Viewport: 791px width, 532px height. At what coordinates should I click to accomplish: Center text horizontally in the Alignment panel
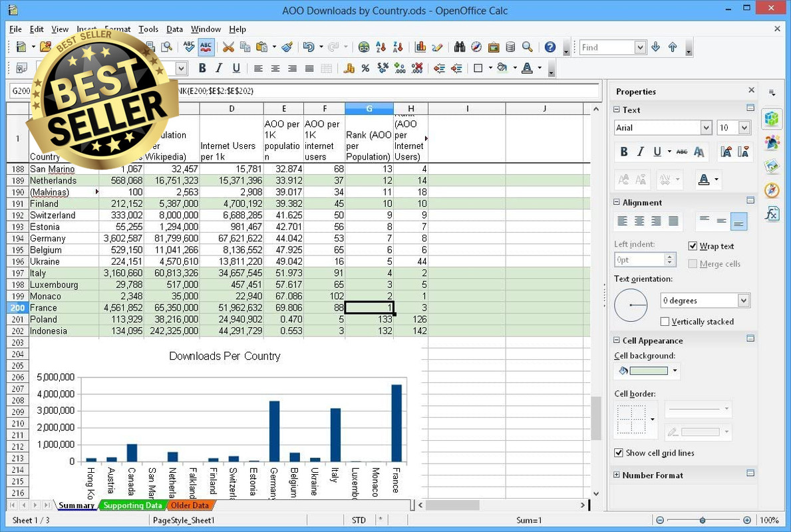[x=639, y=221]
